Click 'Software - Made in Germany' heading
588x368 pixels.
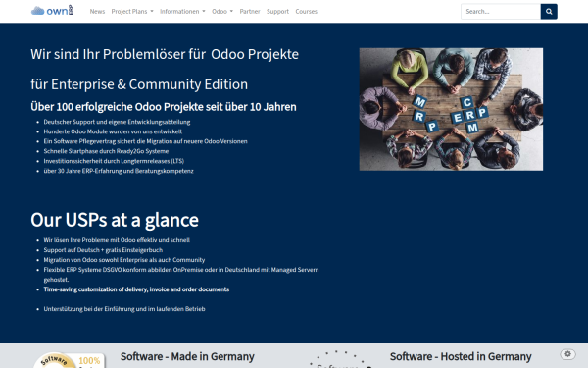(187, 356)
